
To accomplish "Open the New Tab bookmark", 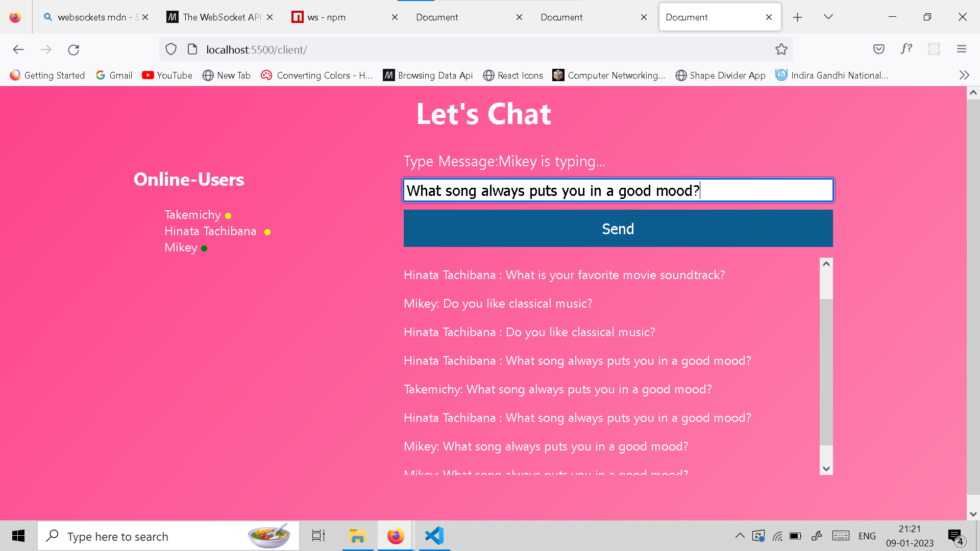I will tap(227, 75).
